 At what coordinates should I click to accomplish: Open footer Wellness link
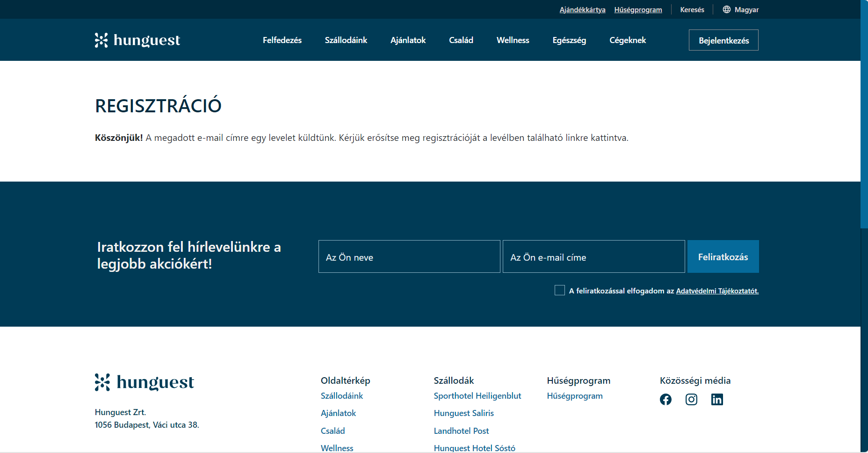tap(337, 448)
